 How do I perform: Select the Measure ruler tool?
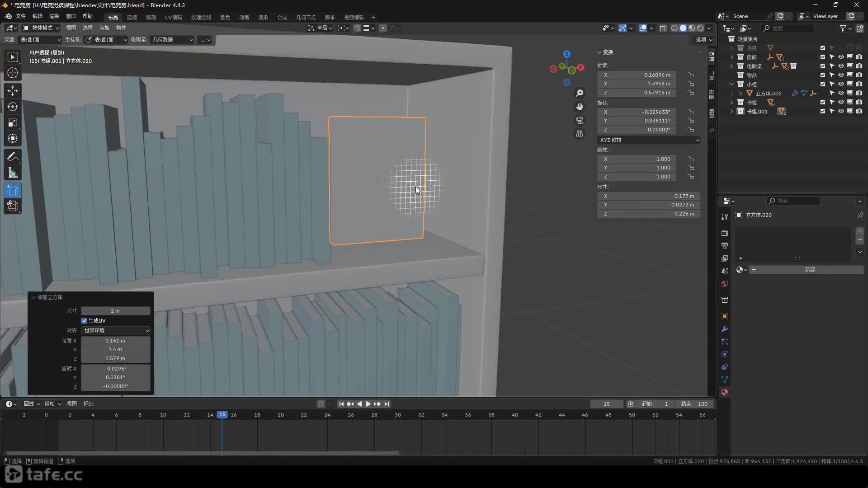click(x=13, y=173)
